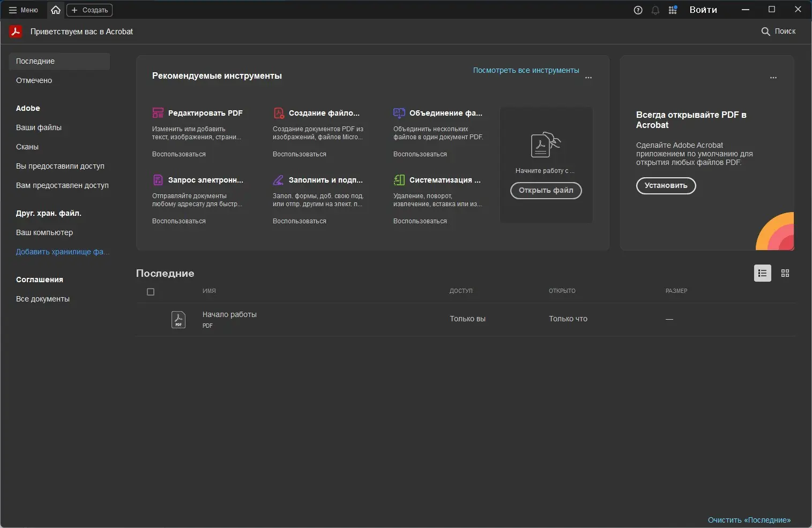Open options menu on default PDF app card
The image size is (812, 528).
point(773,78)
